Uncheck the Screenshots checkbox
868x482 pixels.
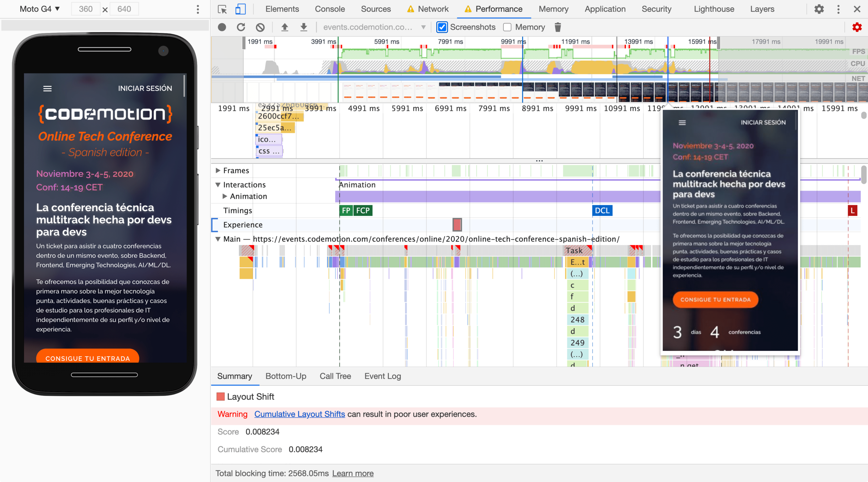pos(442,27)
